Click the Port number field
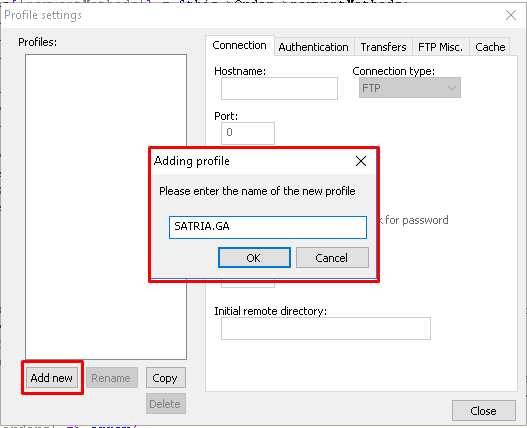The width and height of the screenshot is (527, 428). [x=248, y=133]
